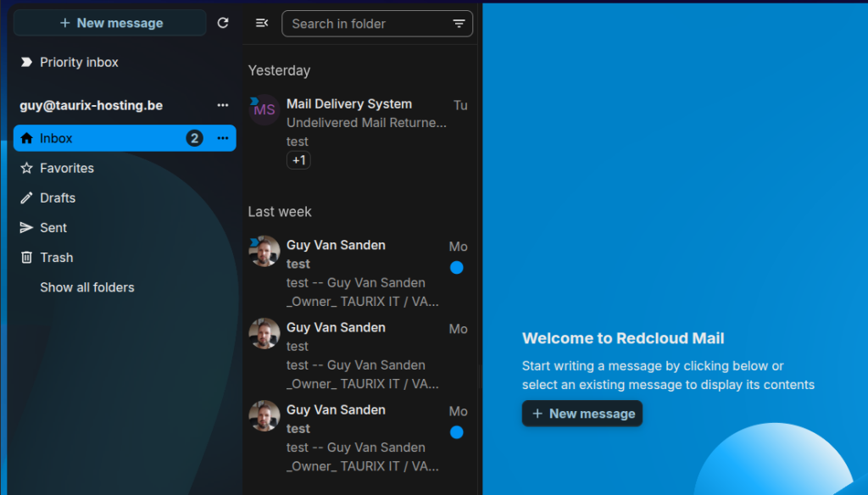Open the Drafts folder
The image size is (868, 495).
pyautogui.click(x=58, y=197)
